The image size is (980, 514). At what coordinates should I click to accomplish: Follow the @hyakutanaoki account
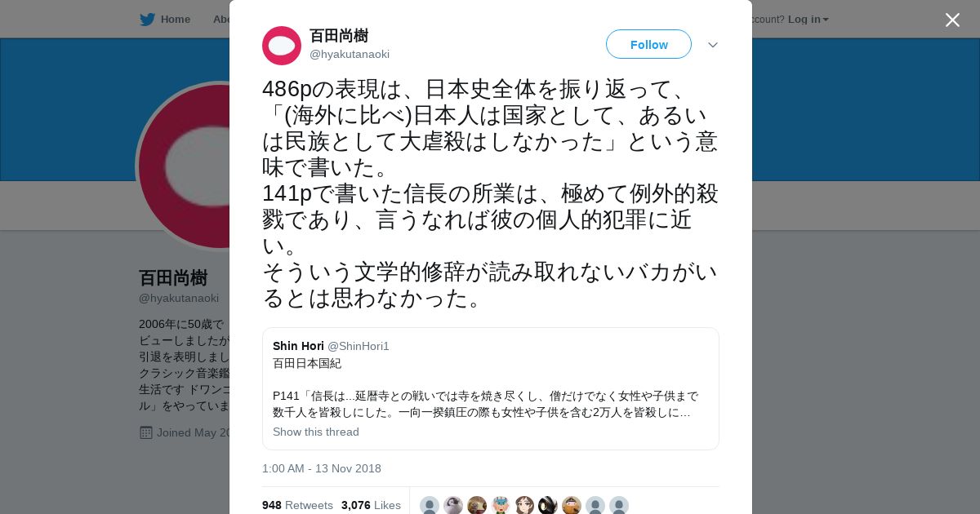coord(648,45)
